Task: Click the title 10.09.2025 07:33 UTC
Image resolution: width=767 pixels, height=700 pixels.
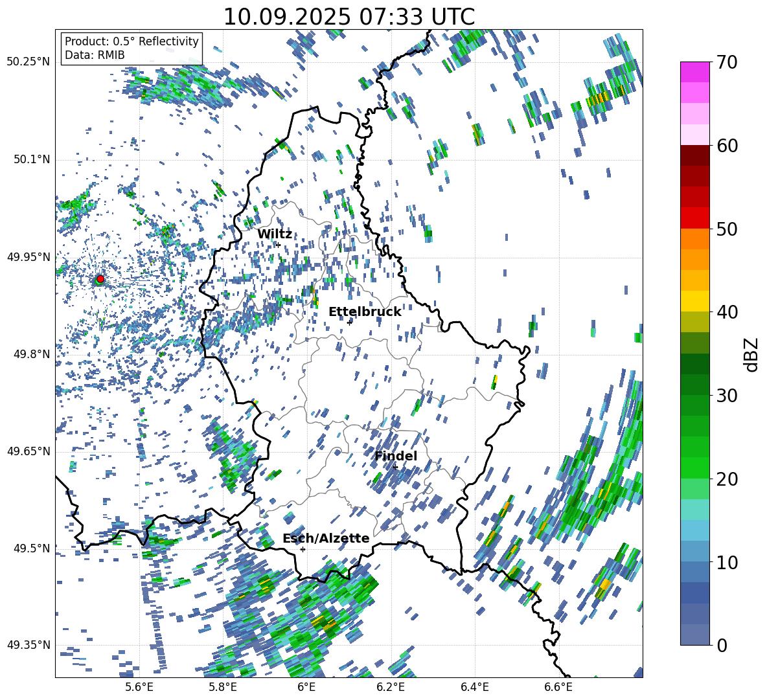Action: [349, 17]
